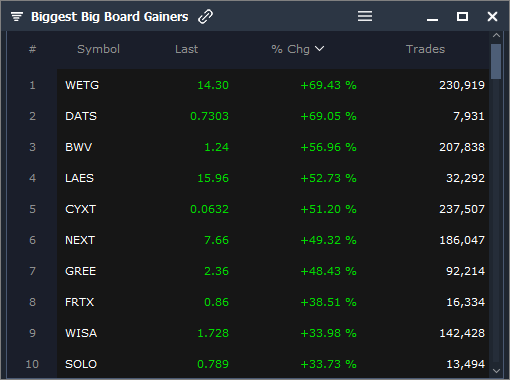The image size is (510, 380).
Task: Toggle the % Chg sort arrow
Action: 319,49
